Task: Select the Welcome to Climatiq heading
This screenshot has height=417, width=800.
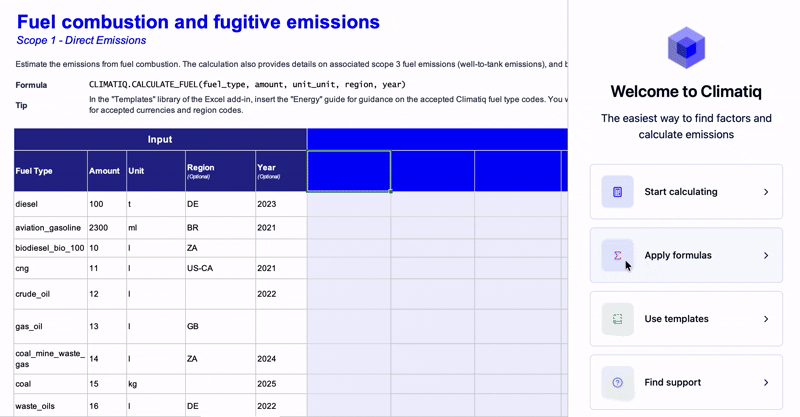Action: [x=686, y=91]
